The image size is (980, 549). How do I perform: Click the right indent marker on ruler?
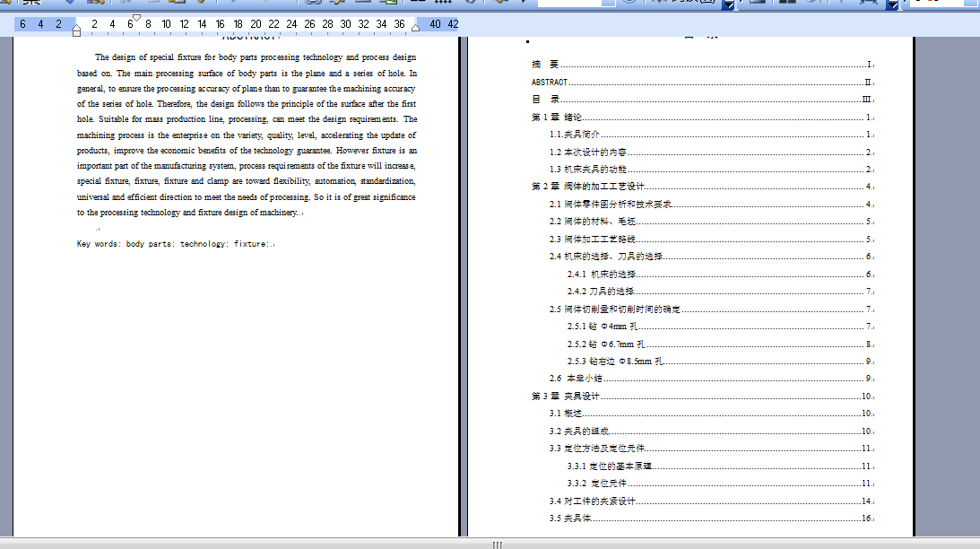(416, 28)
